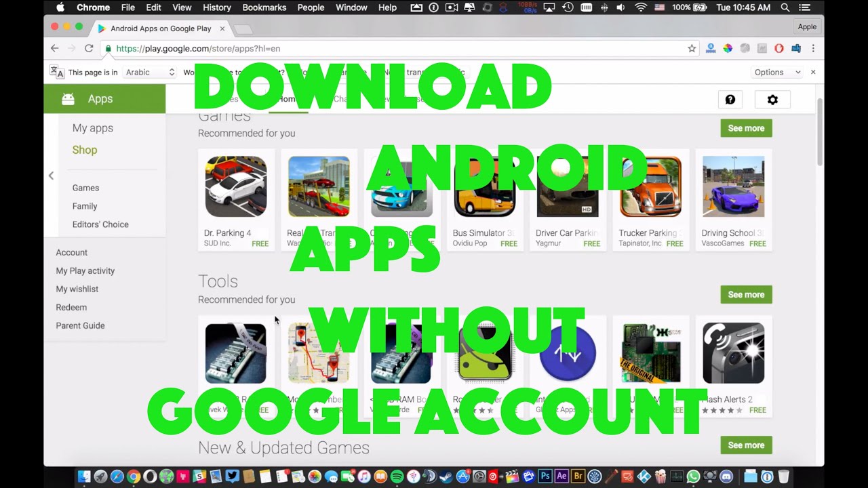Open My wishlist
868x488 pixels.
(77, 289)
